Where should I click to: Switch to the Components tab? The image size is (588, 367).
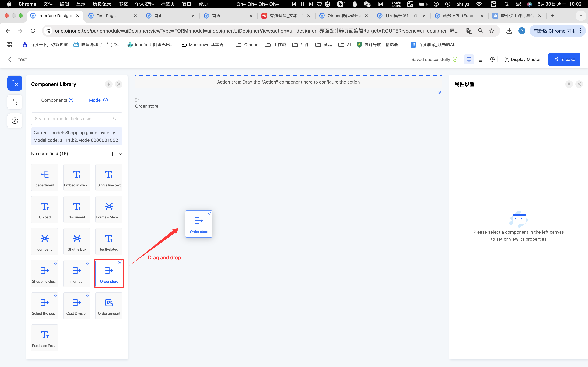click(x=54, y=100)
